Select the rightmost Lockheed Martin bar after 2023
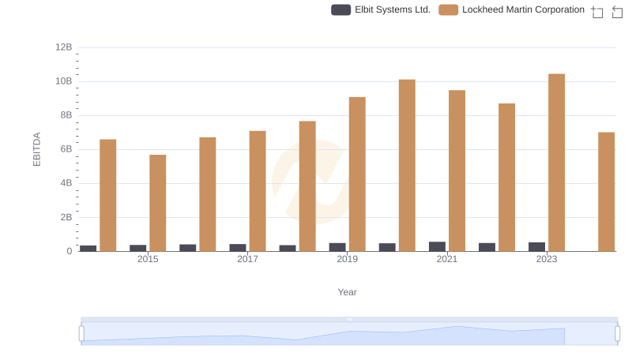632x364 pixels. [x=607, y=192]
